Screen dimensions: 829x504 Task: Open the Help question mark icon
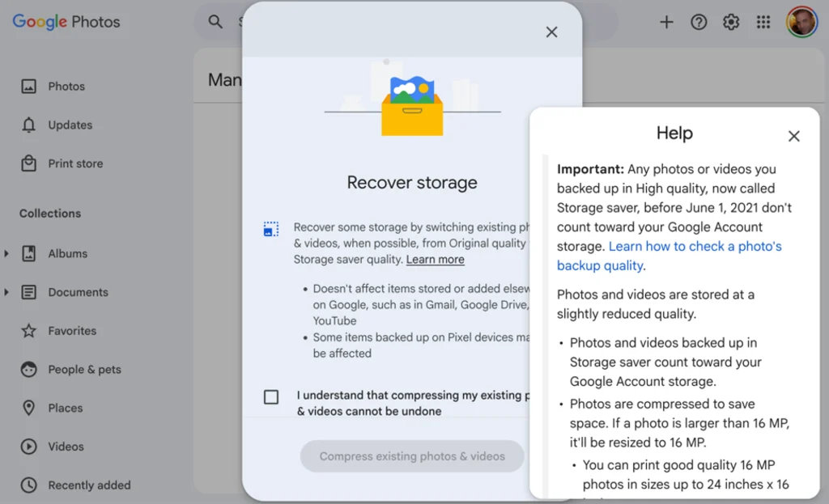pyautogui.click(x=699, y=22)
